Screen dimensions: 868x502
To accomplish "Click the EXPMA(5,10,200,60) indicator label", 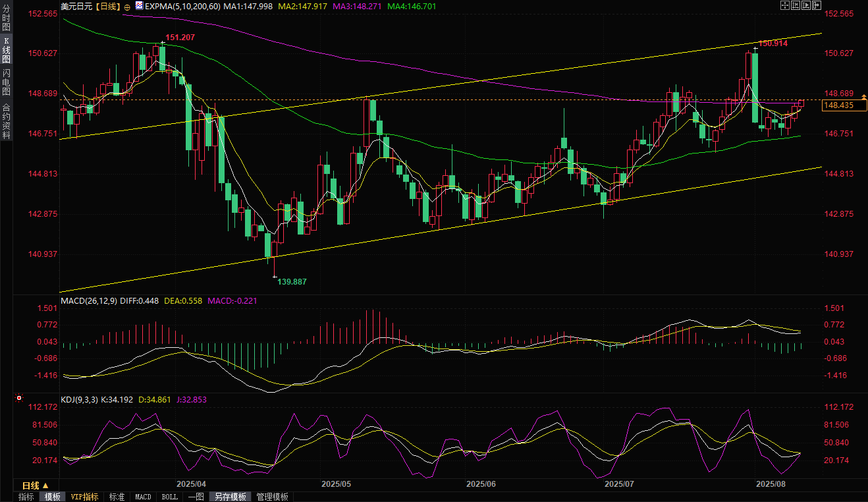I will 182,6.
